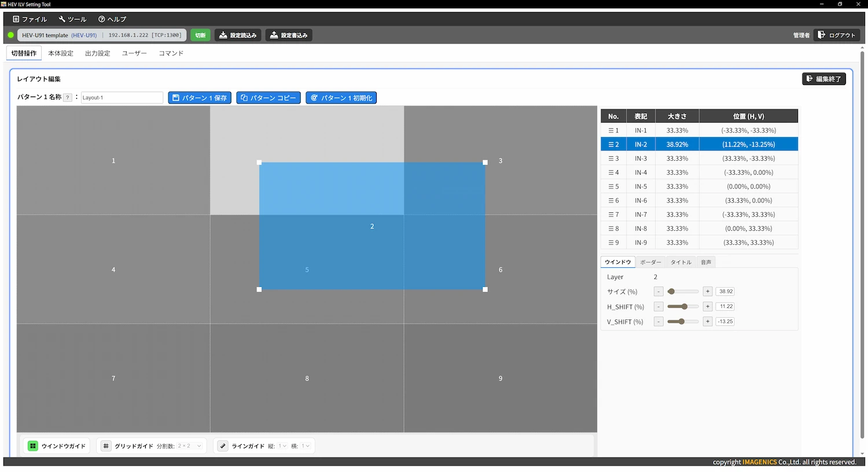Click the help question mark beside パターン1名称
Viewport: 868px width, 472px height.
click(68, 98)
